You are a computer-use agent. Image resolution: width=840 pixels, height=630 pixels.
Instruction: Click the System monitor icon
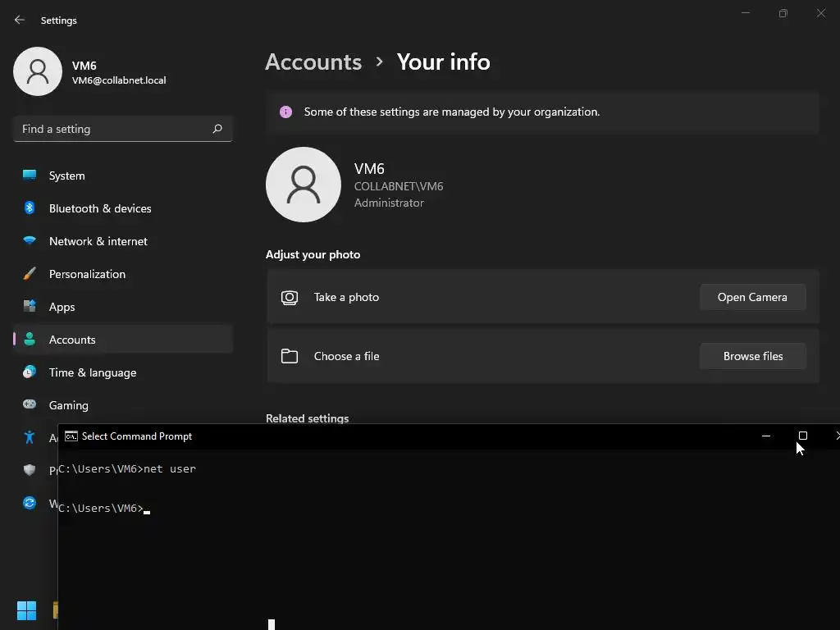point(30,176)
